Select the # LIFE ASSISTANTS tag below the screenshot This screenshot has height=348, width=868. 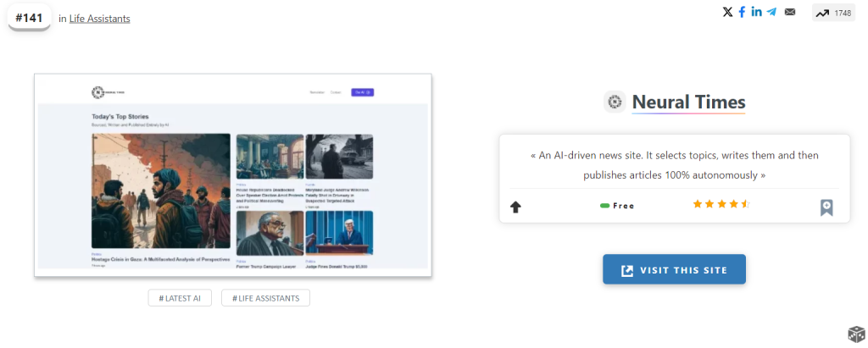tap(265, 298)
